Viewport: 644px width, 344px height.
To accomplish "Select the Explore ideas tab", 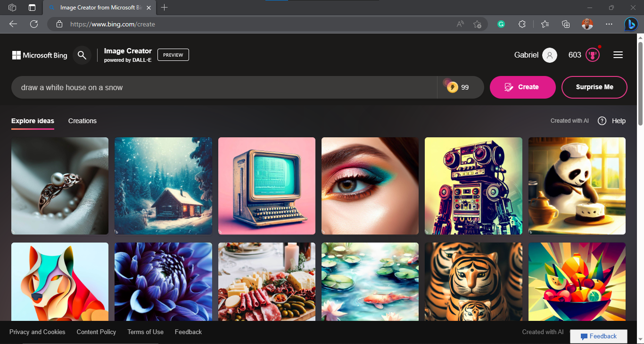I will tap(33, 121).
